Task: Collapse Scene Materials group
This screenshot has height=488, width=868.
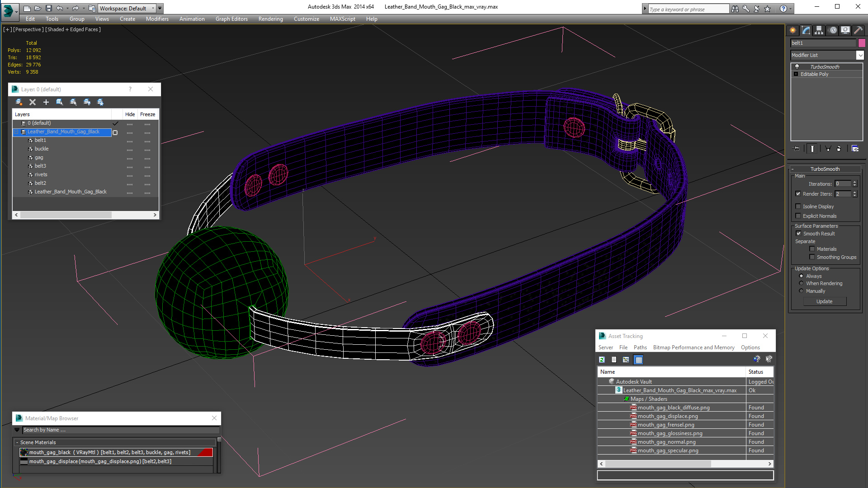Action: tap(17, 442)
